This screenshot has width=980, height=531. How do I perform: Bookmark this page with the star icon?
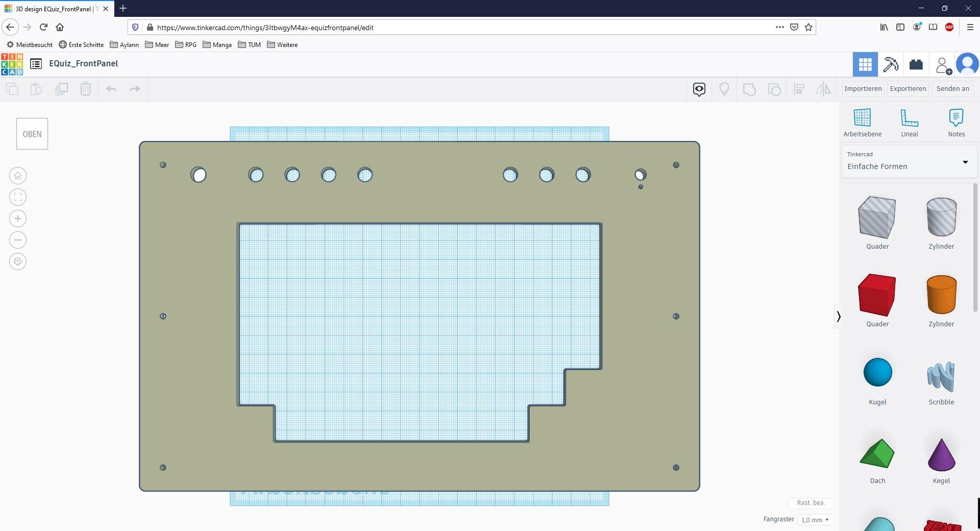(808, 27)
